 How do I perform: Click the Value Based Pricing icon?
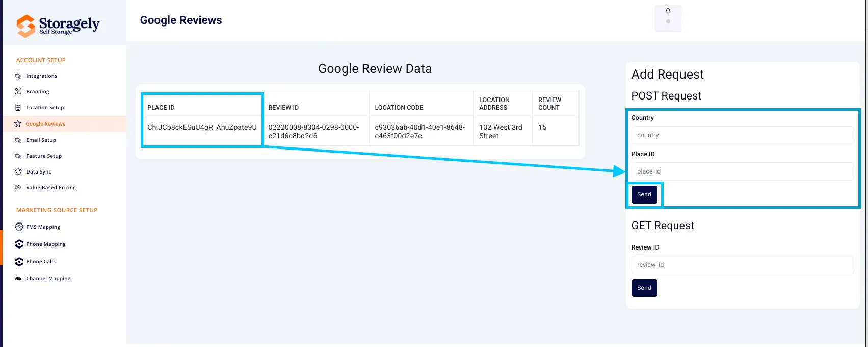tap(18, 188)
